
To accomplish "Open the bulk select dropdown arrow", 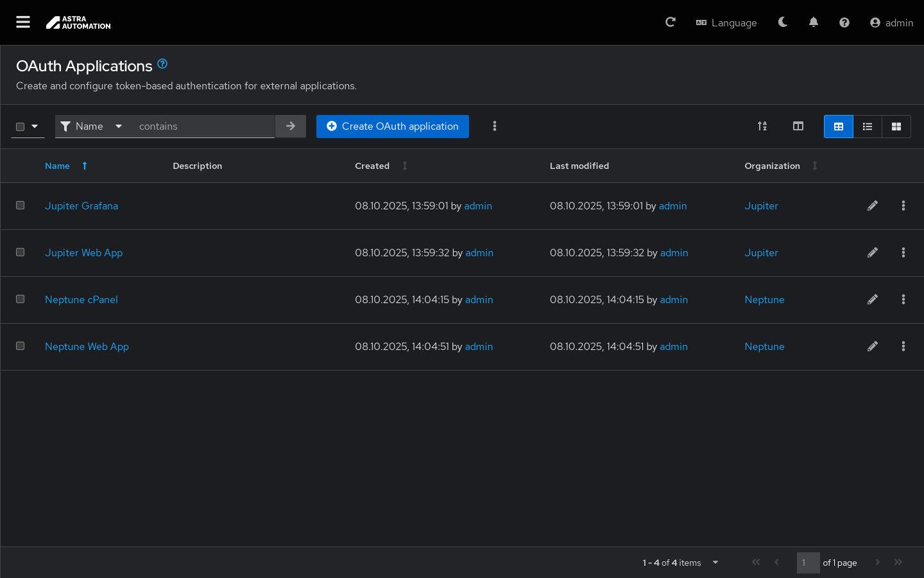I will (x=35, y=127).
